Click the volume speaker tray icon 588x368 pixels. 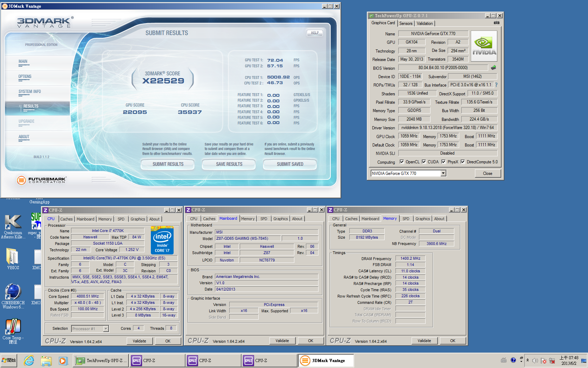(x=535, y=360)
